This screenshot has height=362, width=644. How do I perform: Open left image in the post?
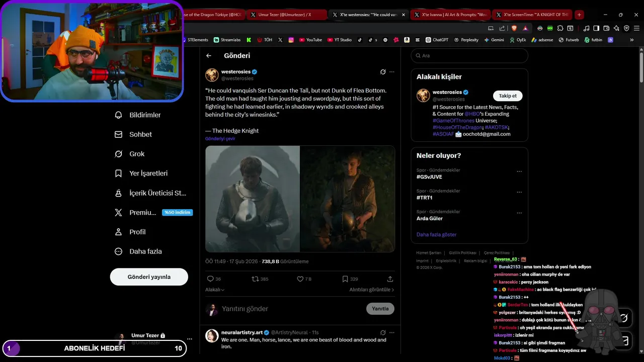coord(253,199)
